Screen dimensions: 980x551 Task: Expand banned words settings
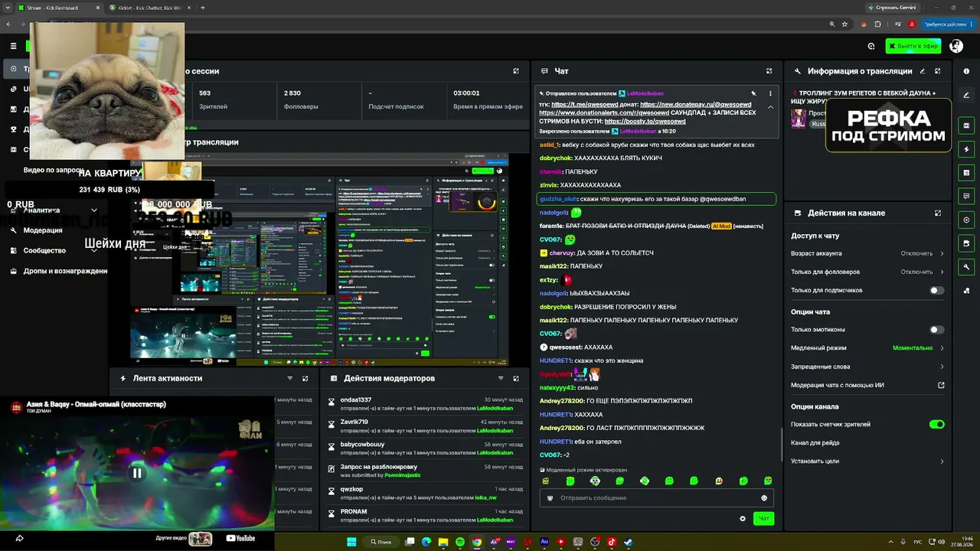(x=867, y=367)
